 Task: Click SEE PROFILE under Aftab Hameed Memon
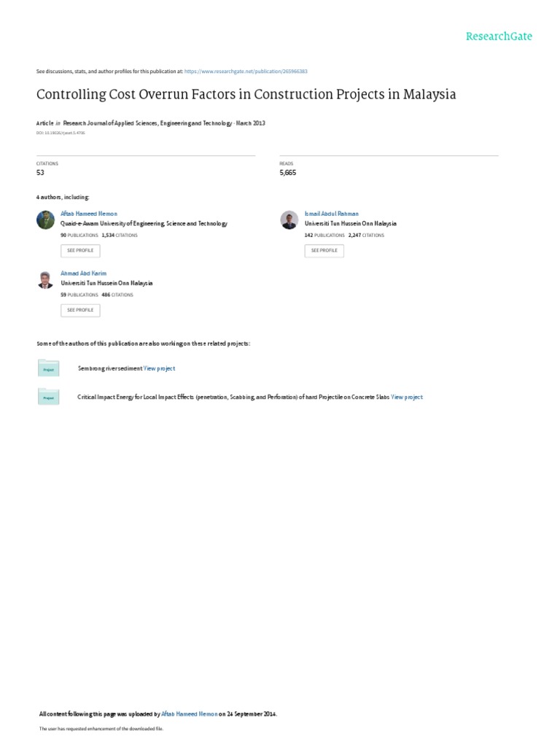pyautogui.click(x=80, y=251)
